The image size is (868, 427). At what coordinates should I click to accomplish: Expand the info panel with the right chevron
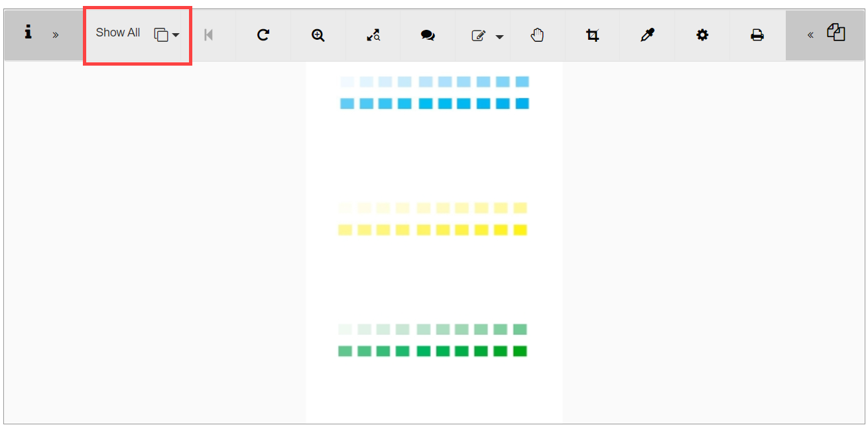coord(56,35)
